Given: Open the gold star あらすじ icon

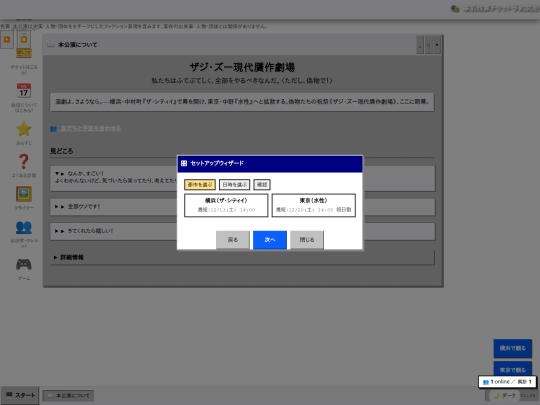Looking at the screenshot, I should 24,129.
